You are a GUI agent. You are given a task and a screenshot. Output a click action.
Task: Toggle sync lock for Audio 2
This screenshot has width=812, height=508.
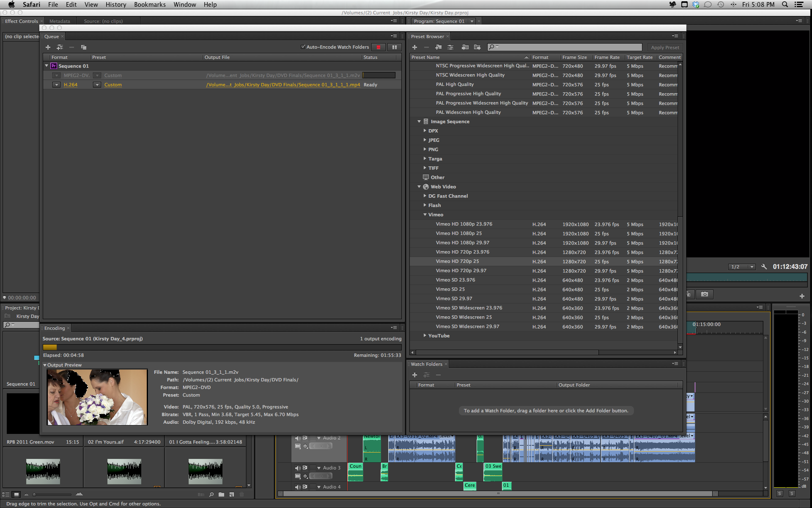pos(305,438)
